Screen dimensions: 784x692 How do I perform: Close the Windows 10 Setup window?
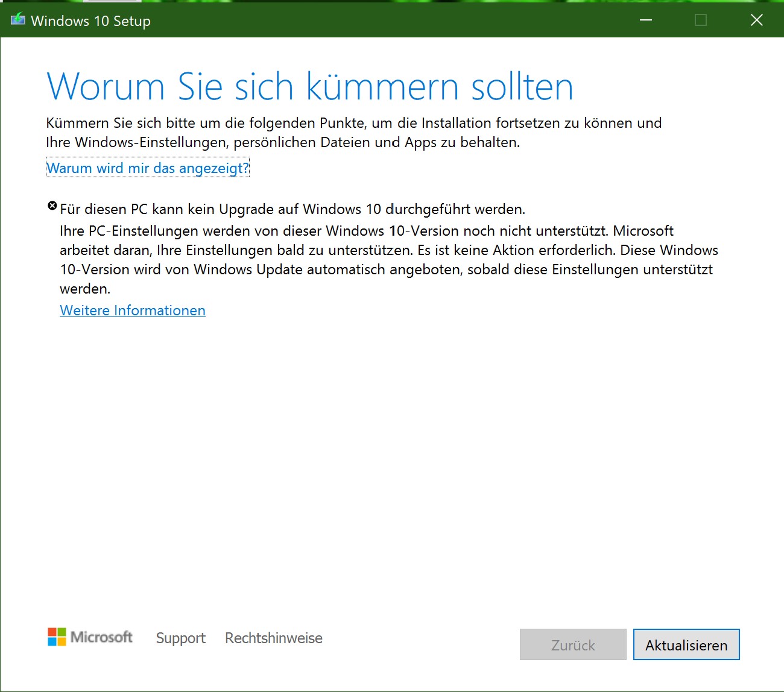click(757, 20)
